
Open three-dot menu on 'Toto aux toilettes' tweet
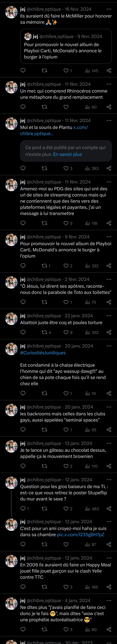(109, 279)
